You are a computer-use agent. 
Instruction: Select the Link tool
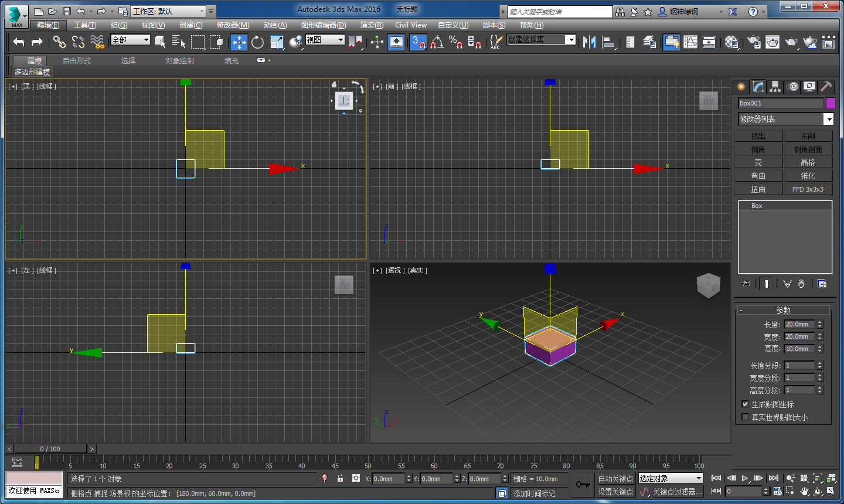[59, 42]
